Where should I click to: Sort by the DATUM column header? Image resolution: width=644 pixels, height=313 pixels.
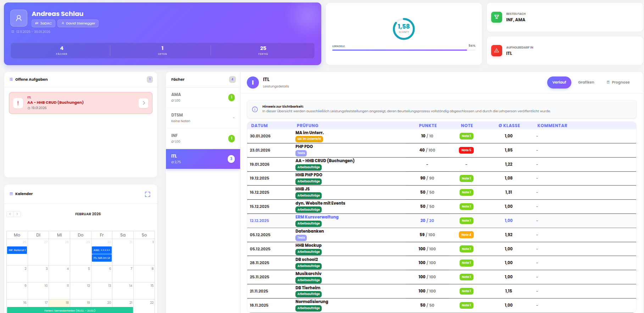pos(259,126)
